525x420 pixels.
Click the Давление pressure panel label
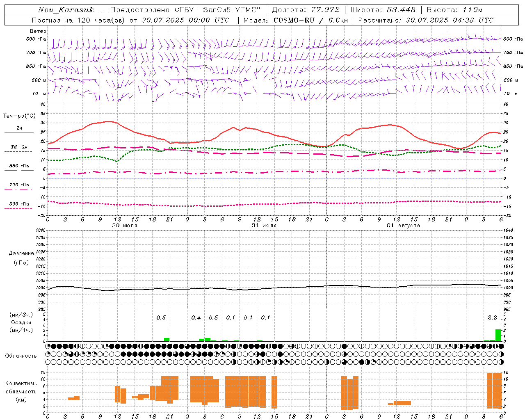pyautogui.click(x=21, y=253)
